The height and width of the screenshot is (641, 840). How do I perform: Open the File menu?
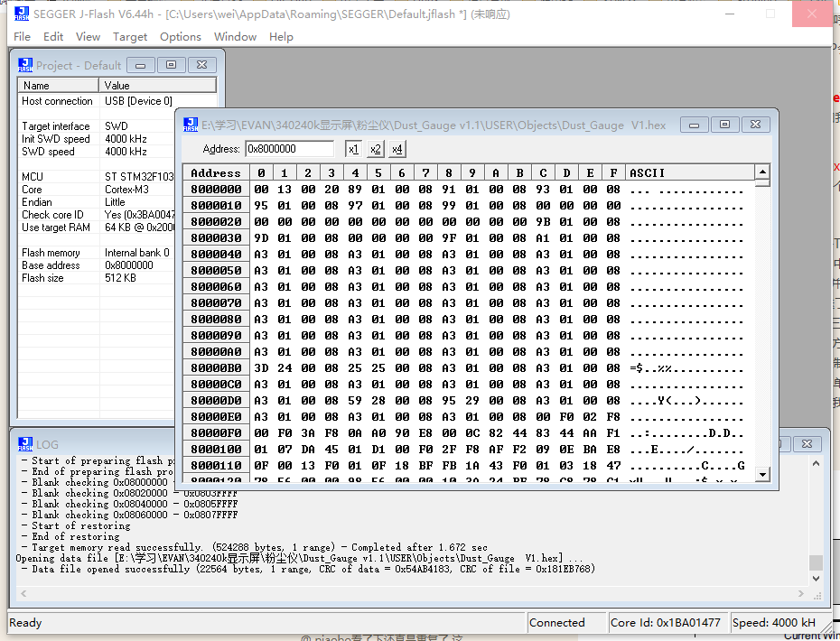click(22, 36)
